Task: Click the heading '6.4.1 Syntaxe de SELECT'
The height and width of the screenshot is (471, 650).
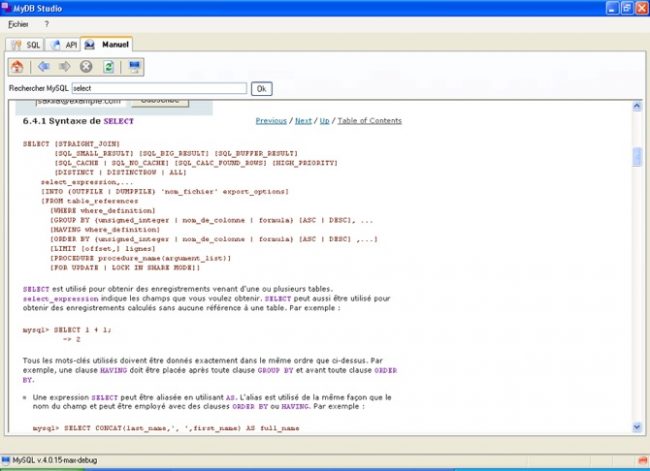Action: point(78,121)
